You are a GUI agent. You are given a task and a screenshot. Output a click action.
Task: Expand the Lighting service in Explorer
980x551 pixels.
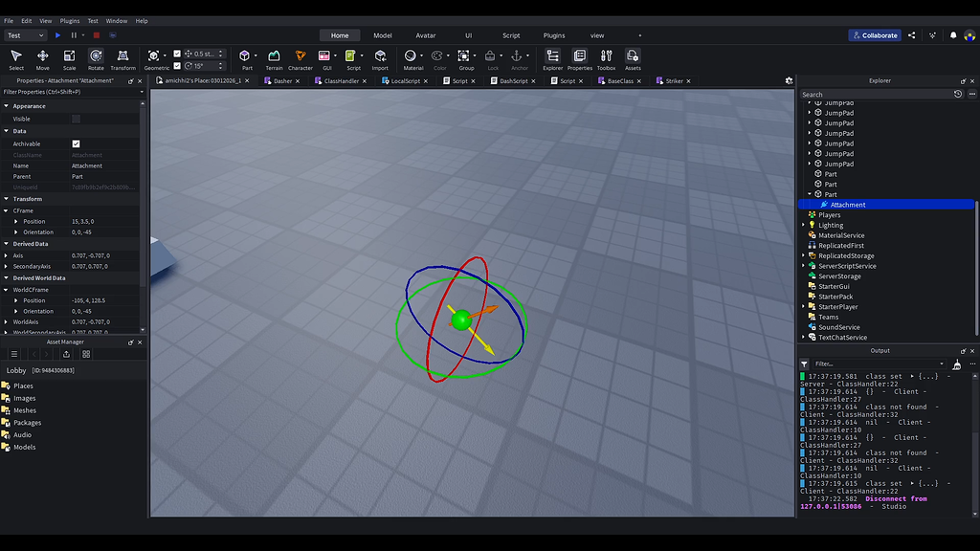[x=804, y=225]
